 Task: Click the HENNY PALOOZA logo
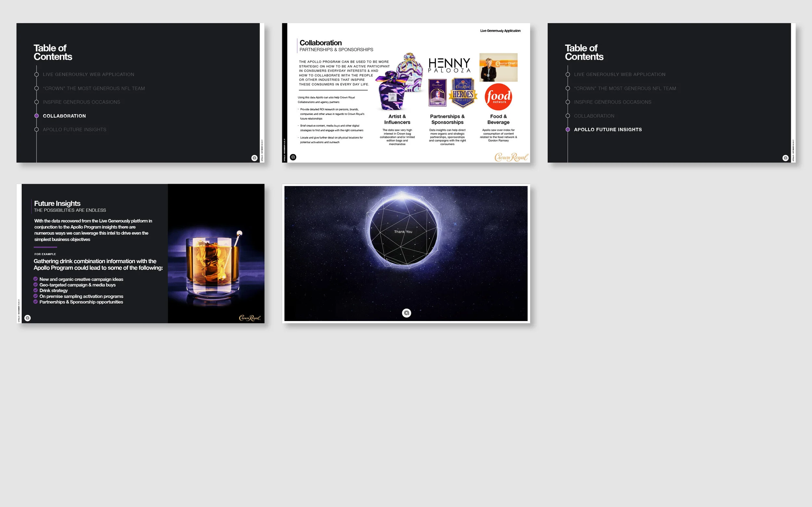pyautogui.click(x=449, y=65)
